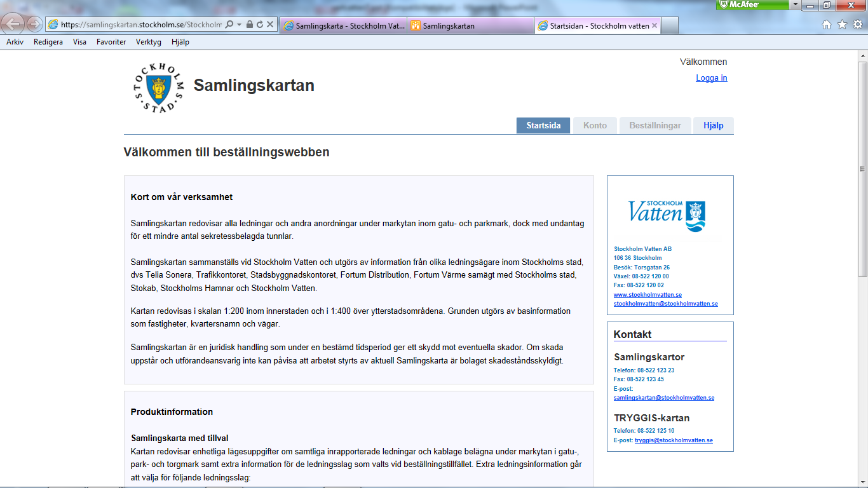Image resolution: width=868 pixels, height=488 pixels.
Task: Click the Stockholms Stad crest logo
Action: click(x=158, y=87)
